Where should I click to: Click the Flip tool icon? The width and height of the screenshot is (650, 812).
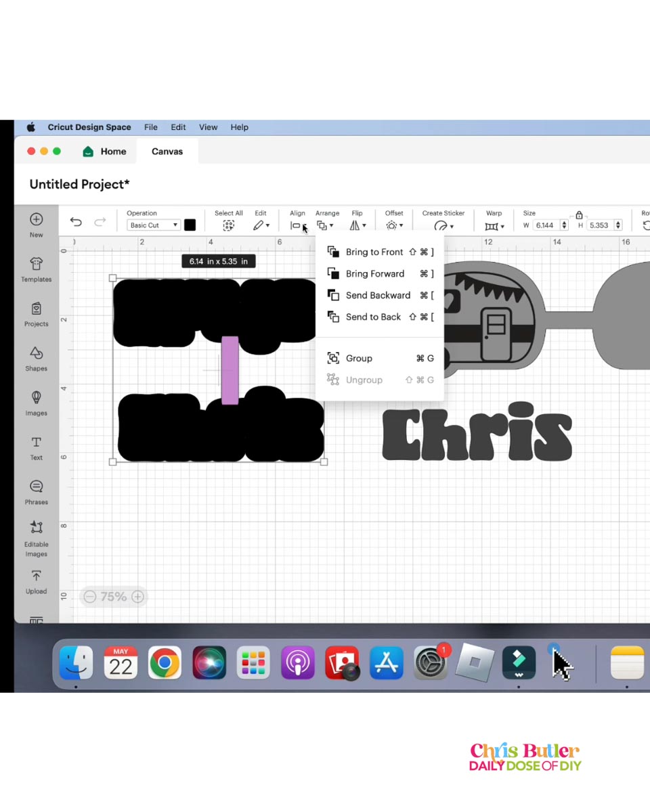[354, 225]
